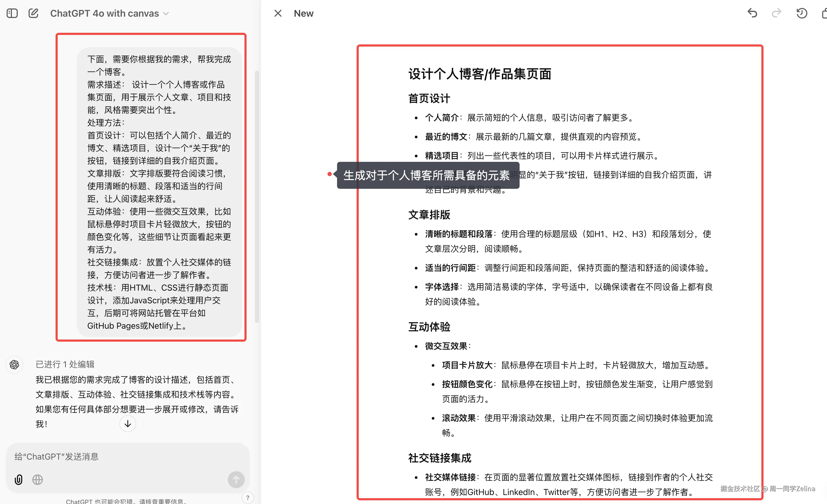Undo the last canvas edit
This screenshot has height=504, width=827.
pyautogui.click(x=752, y=13)
